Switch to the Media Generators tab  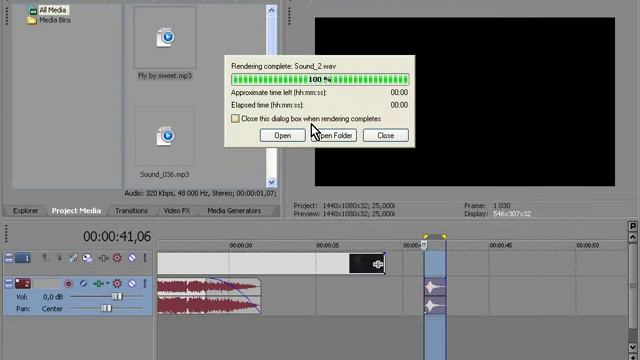click(234, 211)
